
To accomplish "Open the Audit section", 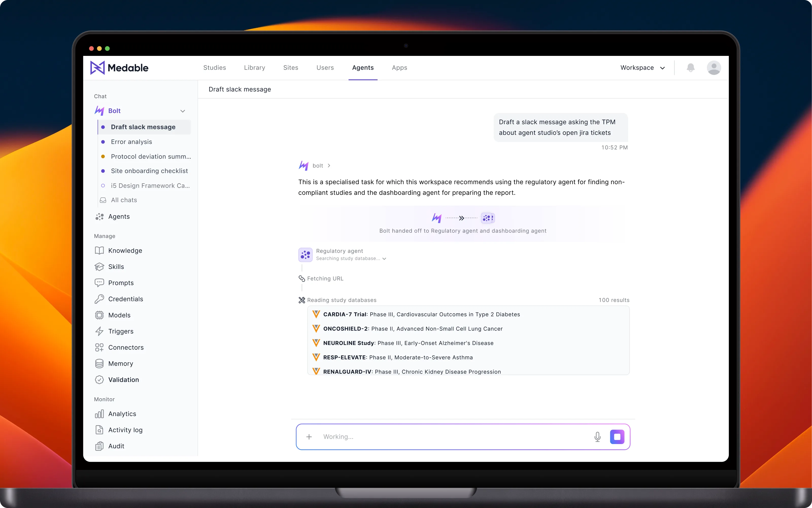I will (109, 446).
